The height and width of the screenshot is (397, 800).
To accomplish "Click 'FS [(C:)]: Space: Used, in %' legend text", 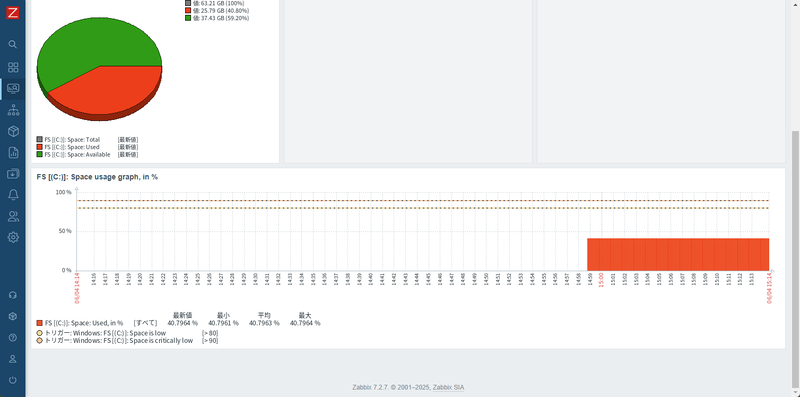I will (84, 323).
